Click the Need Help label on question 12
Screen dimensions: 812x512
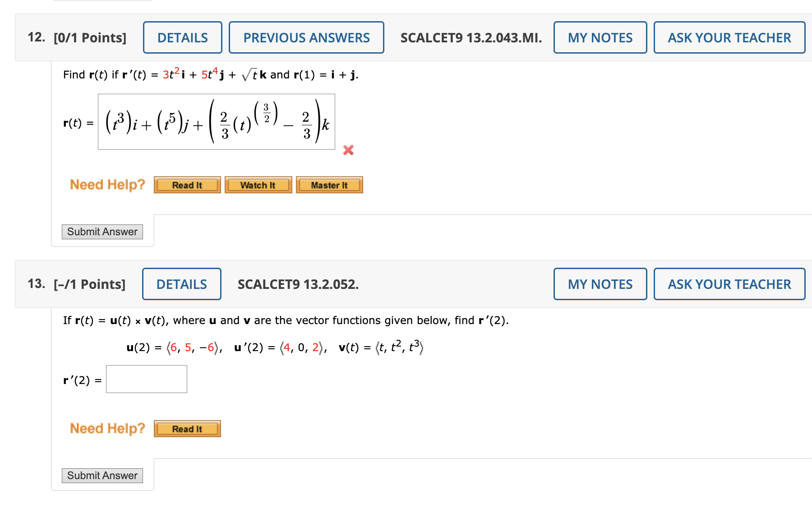tap(107, 184)
